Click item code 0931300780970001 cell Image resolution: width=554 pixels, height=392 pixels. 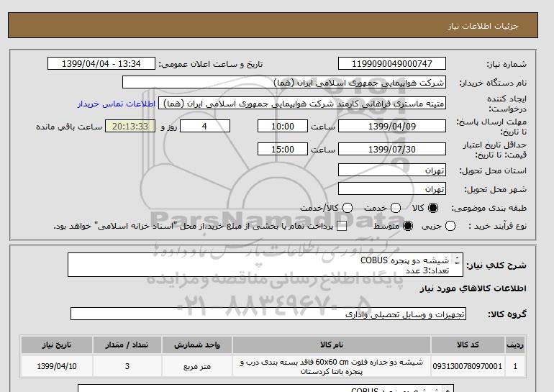click(468, 366)
